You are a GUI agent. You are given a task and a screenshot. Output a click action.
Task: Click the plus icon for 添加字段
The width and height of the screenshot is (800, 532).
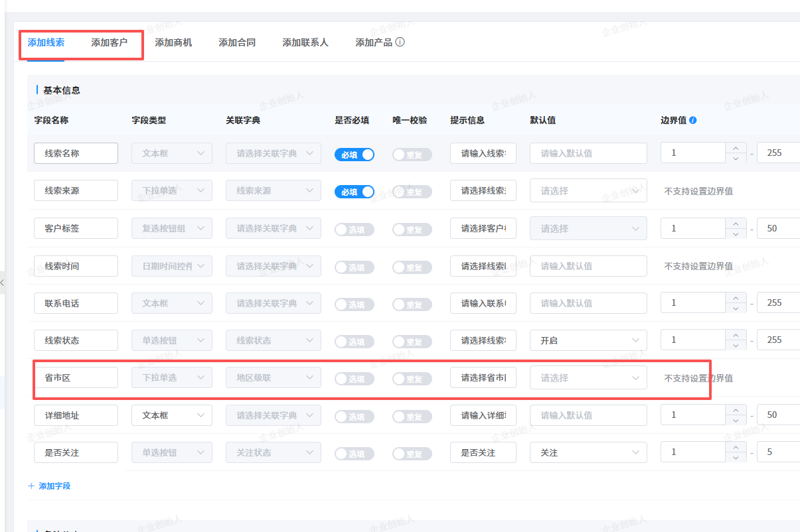[x=31, y=486]
